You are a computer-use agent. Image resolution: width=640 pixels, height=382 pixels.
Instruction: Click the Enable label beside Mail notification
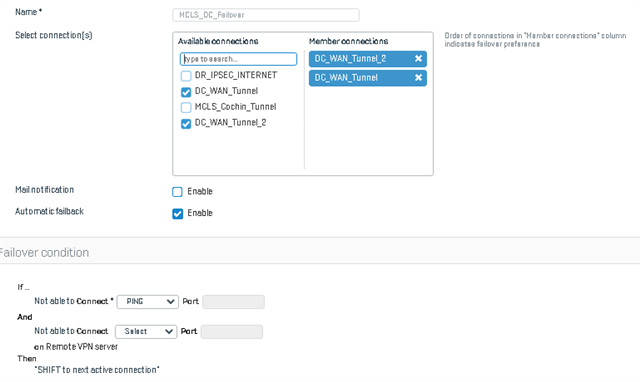(x=200, y=191)
